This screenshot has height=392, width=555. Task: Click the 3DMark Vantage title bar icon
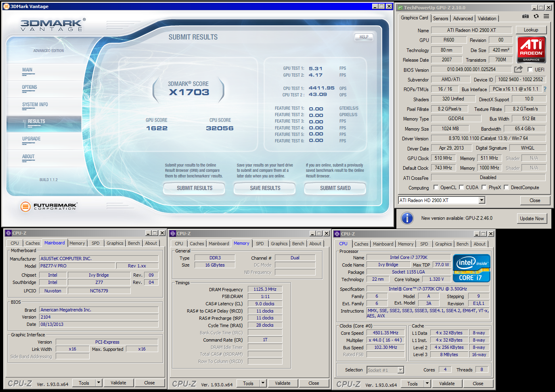coord(6,6)
